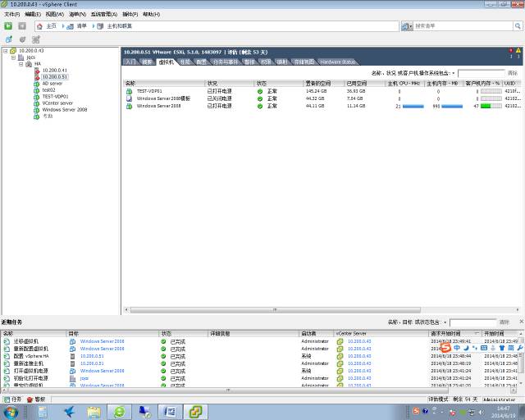The image size is (525, 420).
Task: Open the VM list filter column dropdown arrow
Action: coord(454,73)
